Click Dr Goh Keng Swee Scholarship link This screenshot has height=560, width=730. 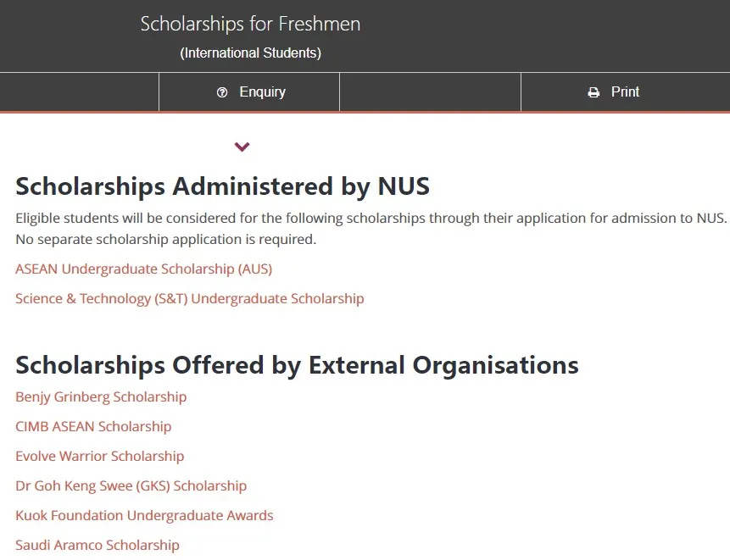(131, 485)
